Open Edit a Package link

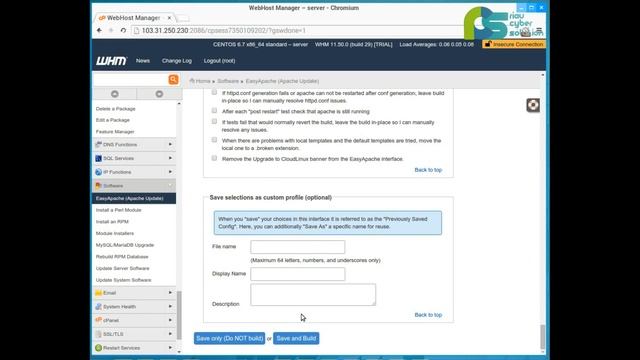coord(113,120)
